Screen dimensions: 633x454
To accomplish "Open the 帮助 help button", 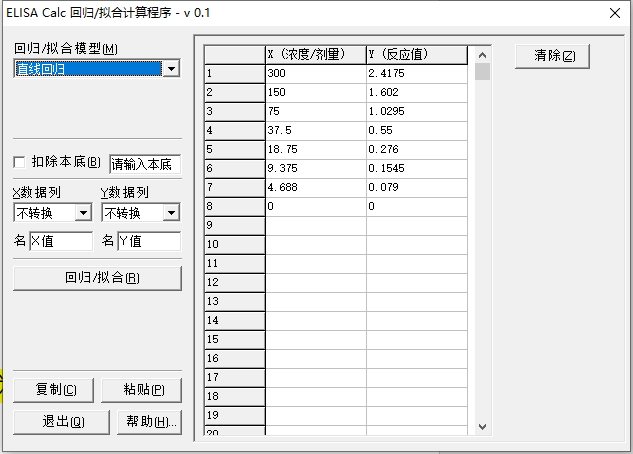I will tap(149, 422).
